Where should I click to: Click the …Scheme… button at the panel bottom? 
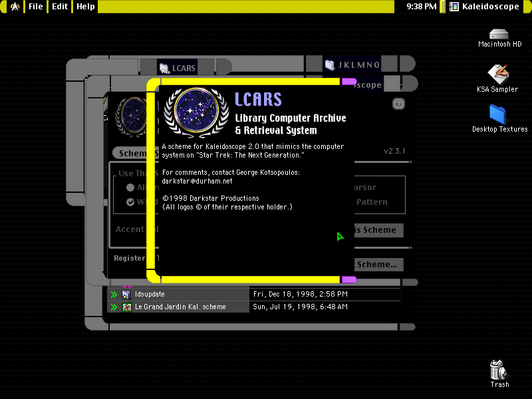click(x=378, y=265)
